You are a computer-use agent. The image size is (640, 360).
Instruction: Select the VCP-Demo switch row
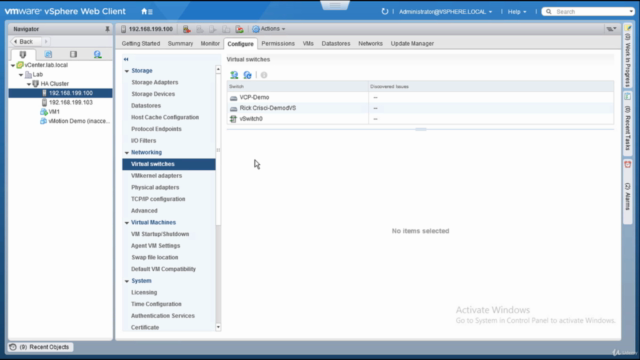click(x=420, y=98)
